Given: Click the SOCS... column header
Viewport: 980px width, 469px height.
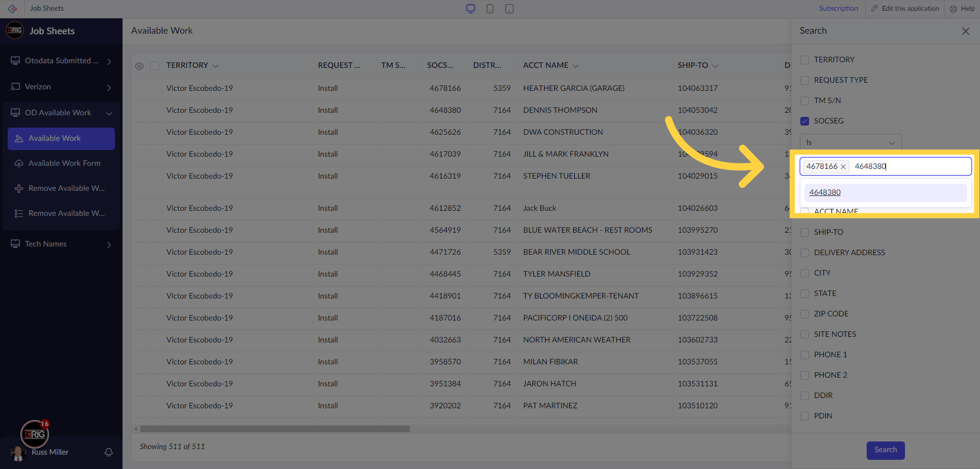Looking at the screenshot, I should pyautogui.click(x=440, y=65).
